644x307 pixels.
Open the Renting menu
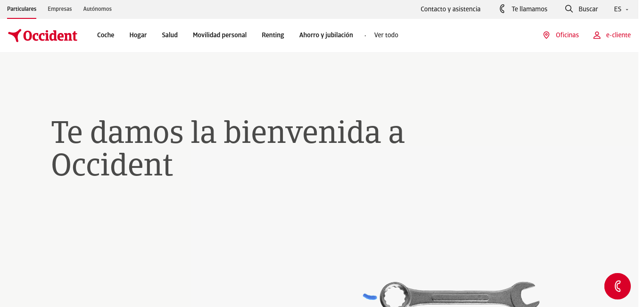coord(273,35)
